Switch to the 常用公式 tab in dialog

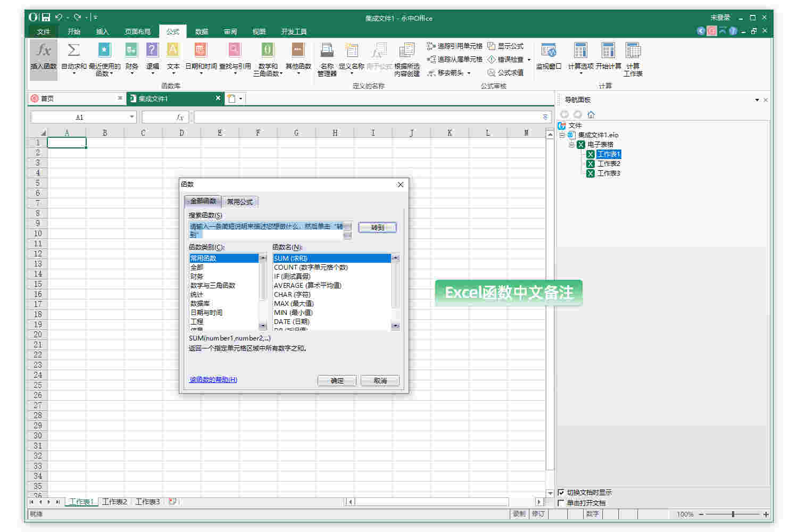(x=239, y=201)
